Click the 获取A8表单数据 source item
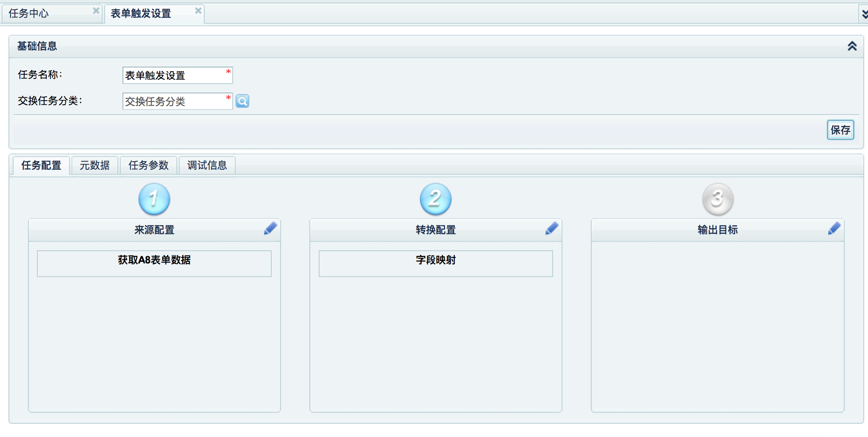This screenshot has height=437, width=868. click(x=154, y=263)
